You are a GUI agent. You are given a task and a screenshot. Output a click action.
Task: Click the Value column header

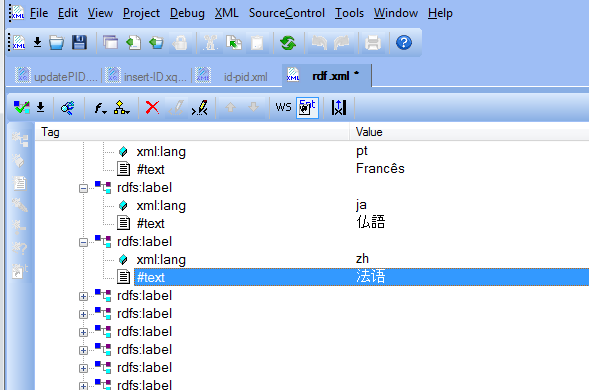(470, 132)
